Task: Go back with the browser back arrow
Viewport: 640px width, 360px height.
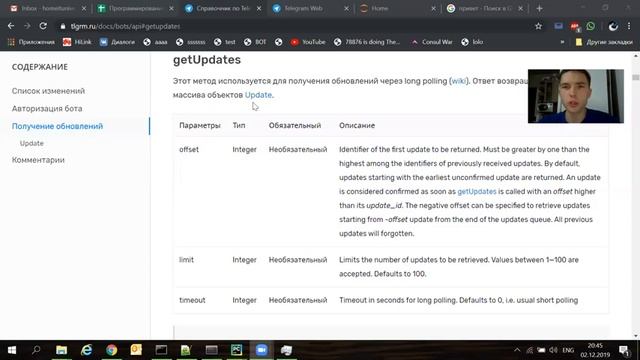Action: pos(11,26)
